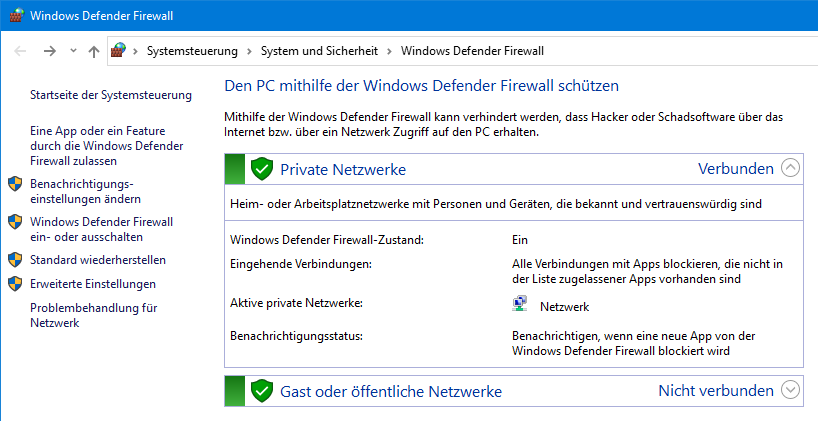Click Eine App oder ein Feature zulassen link
This screenshot has width=818, height=421.
tap(101, 145)
